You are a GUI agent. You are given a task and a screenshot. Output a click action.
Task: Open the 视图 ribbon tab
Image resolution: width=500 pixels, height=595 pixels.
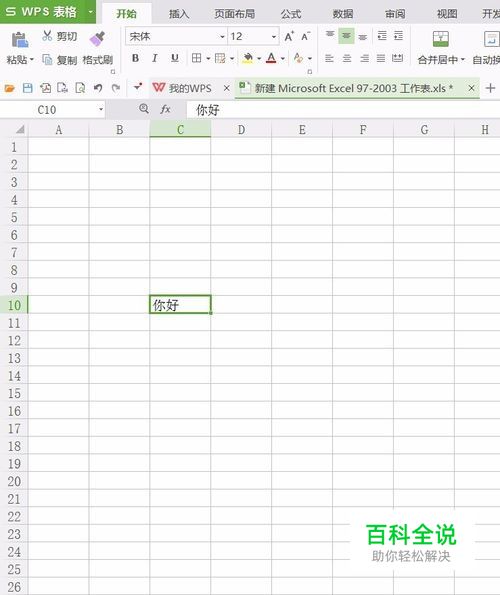click(447, 14)
